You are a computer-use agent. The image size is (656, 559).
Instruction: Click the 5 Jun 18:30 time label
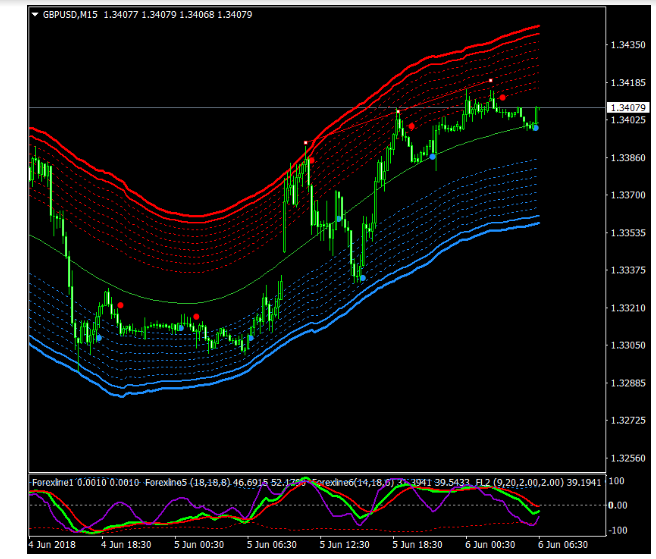417,545
